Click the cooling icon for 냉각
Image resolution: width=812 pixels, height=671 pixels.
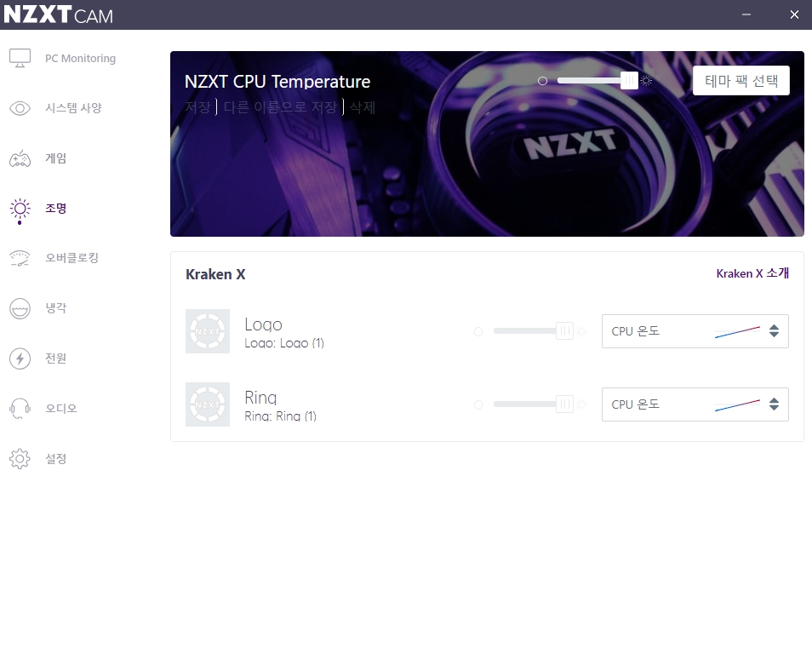coord(20,309)
